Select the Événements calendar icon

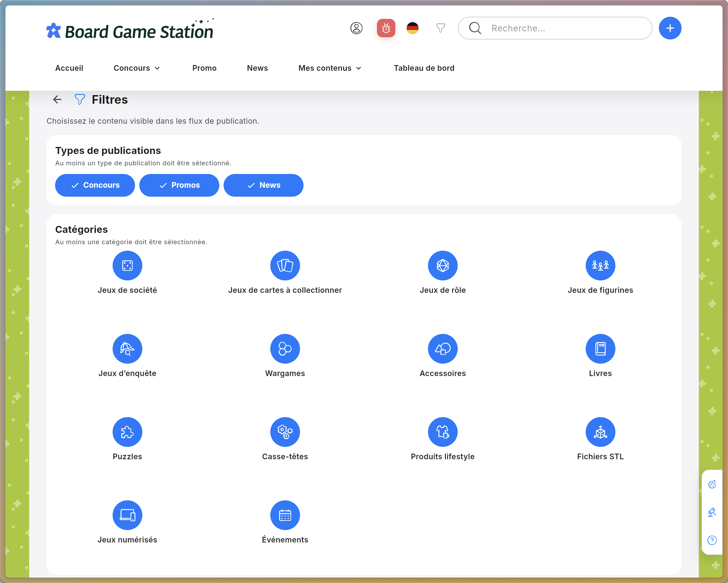point(285,515)
